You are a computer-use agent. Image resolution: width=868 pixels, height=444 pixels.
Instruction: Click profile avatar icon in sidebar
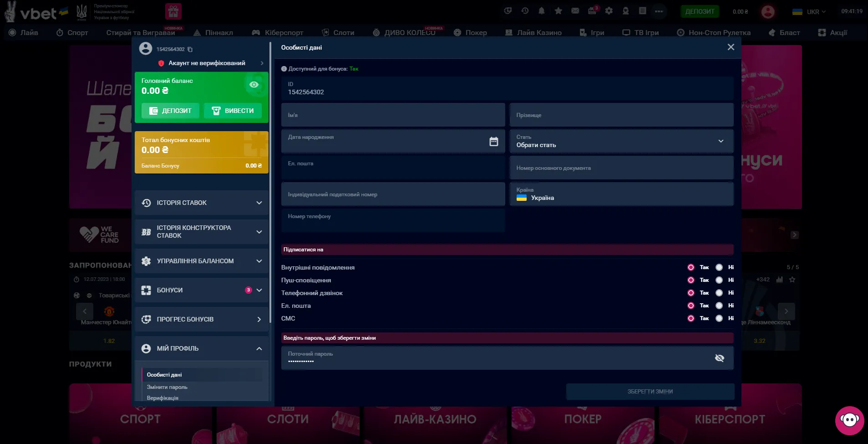coord(146,48)
